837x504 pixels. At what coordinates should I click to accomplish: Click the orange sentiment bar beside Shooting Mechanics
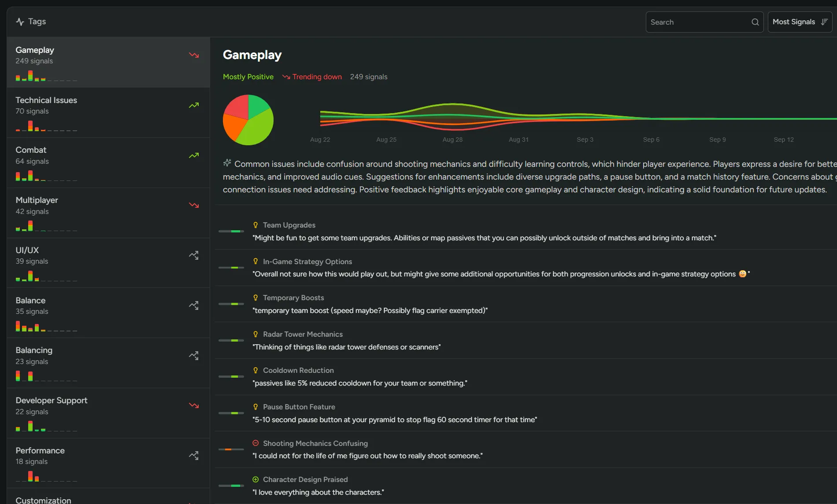pos(231,449)
